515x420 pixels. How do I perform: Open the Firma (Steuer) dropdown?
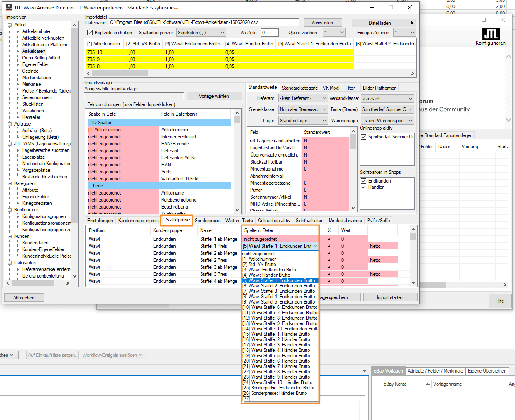click(x=387, y=109)
